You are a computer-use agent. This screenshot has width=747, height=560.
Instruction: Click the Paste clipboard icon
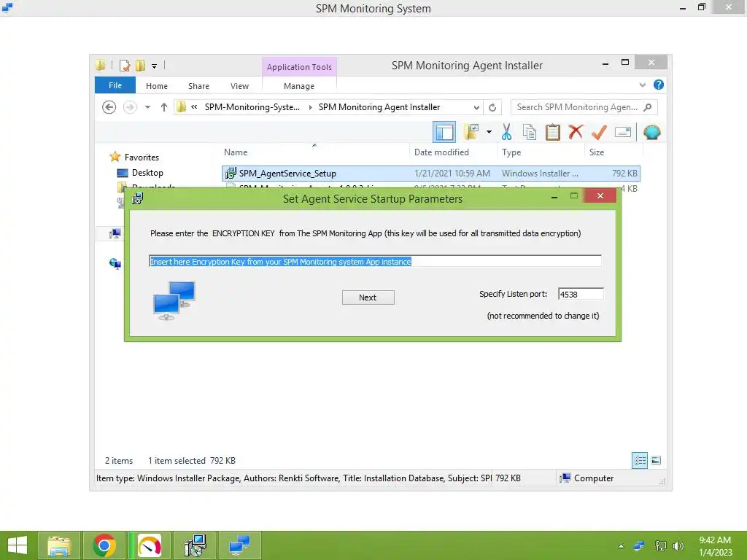553,132
